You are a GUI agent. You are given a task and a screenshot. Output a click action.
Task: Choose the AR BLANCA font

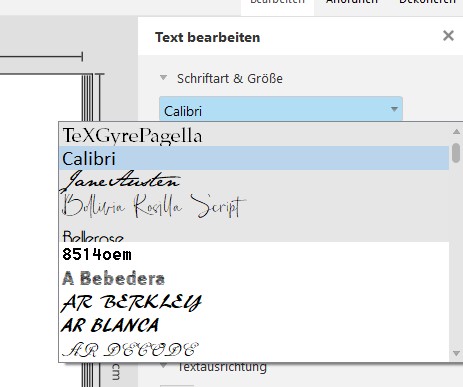254,325
